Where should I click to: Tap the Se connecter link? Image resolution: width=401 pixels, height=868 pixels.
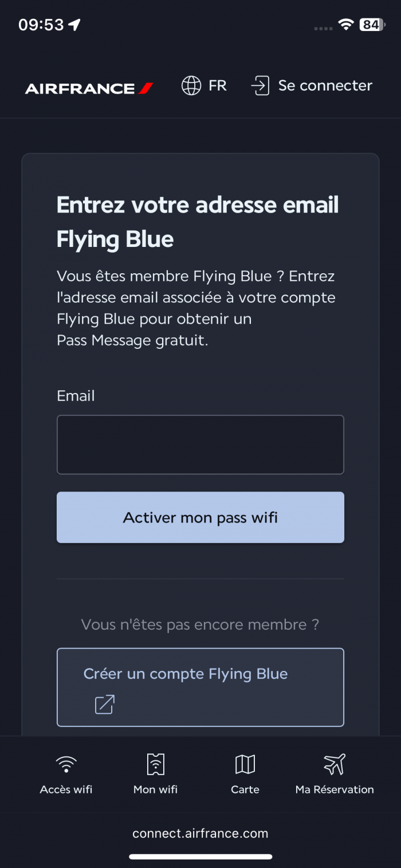[x=325, y=86]
